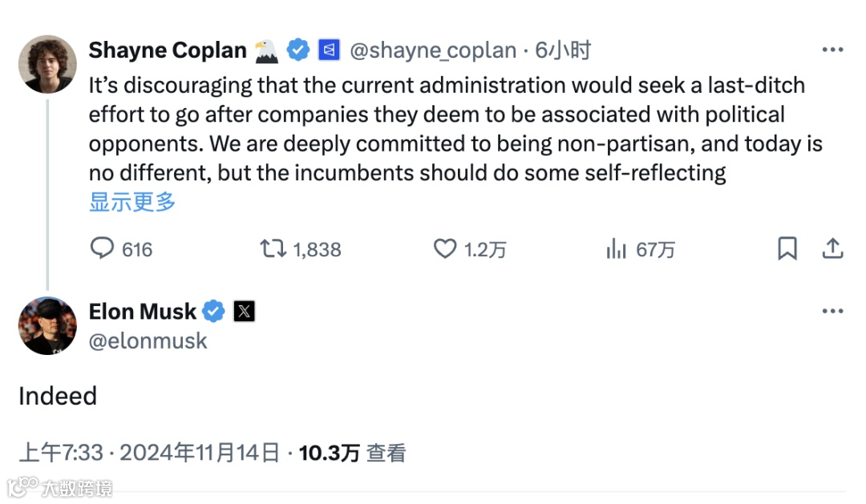Open the @elonmusk handle link

coord(148,341)
